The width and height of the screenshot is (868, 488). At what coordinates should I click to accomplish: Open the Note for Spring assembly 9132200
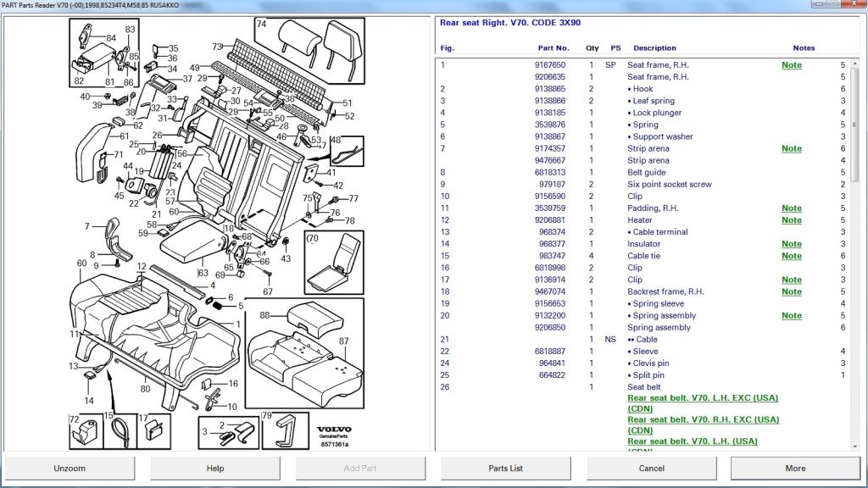[792, 315]
